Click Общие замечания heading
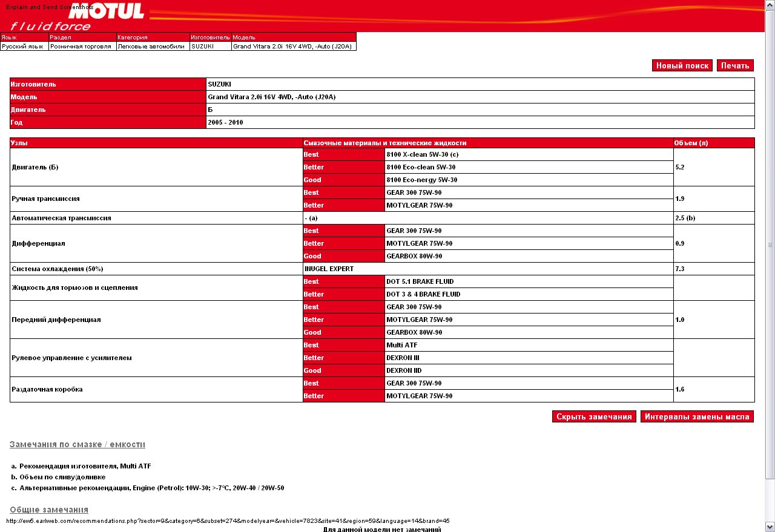Image resolution: width=775 pixels, height=532 pixels. click(x=49, y=510)
